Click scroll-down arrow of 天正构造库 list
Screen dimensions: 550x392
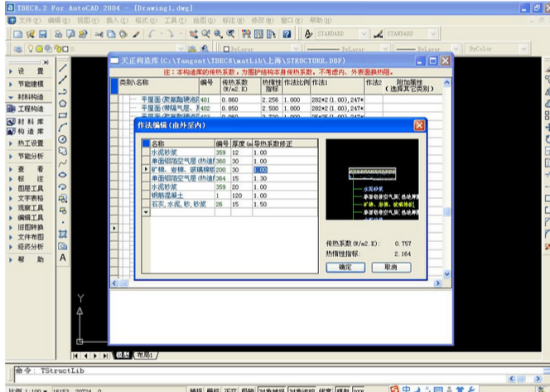[x=447, y=274]
